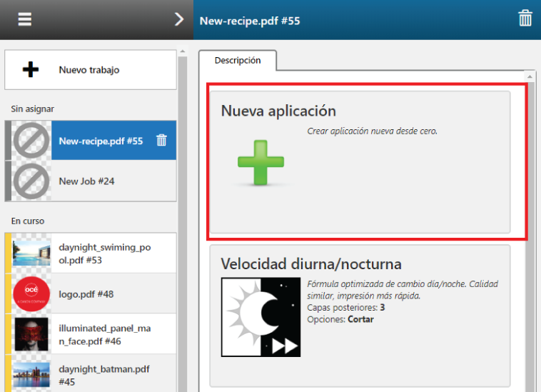Switch to the Descripción tab
541x392 pixels.
coord(238,61)
